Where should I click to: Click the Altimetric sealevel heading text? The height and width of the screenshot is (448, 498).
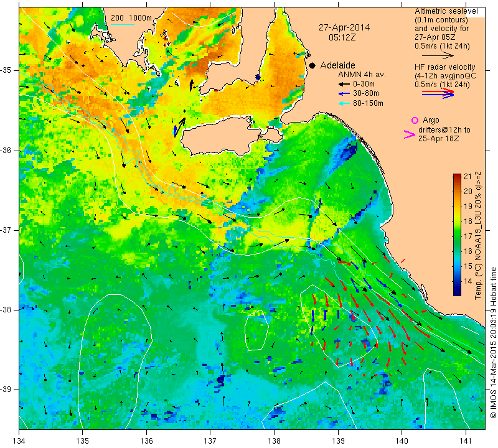[x=446, y=11]
